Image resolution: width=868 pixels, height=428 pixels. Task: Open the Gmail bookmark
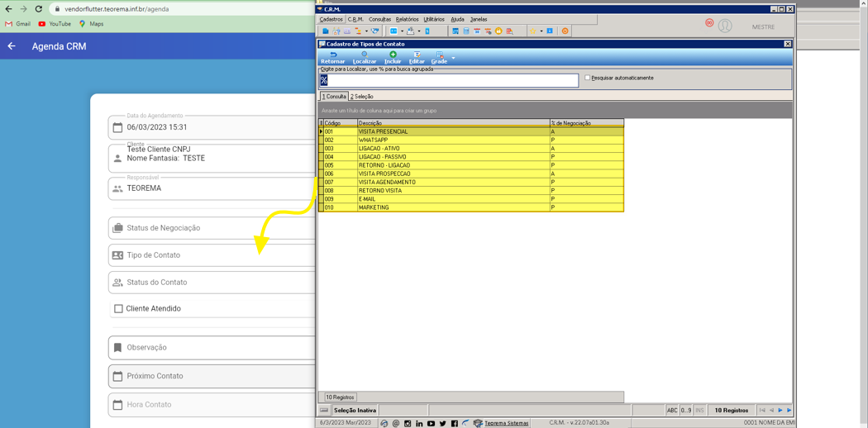coord(17,24)
